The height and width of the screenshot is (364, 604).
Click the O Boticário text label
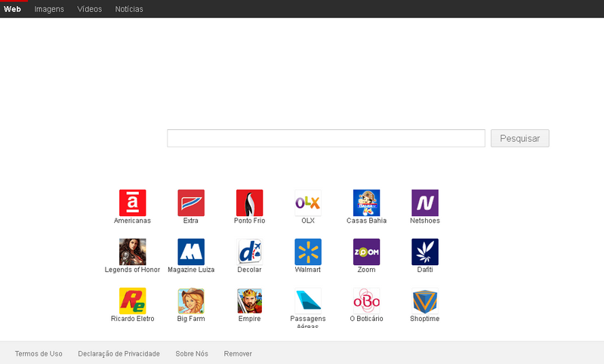(366, 319)
